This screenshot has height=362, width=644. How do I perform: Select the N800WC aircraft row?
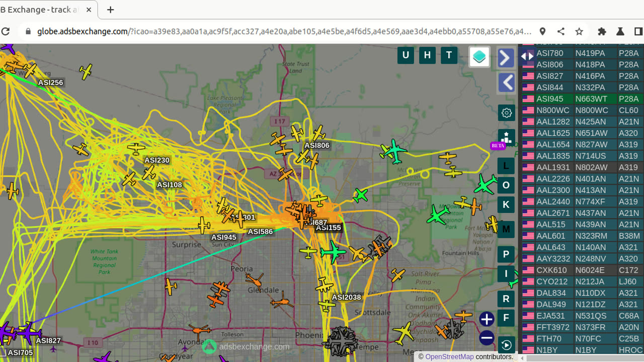(x=583, y=110)
